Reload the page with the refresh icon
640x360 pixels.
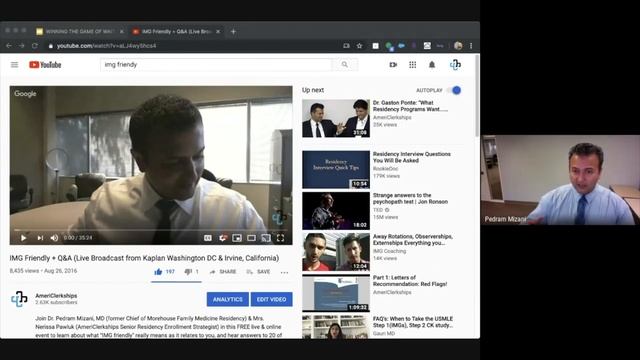coord(35,46)
